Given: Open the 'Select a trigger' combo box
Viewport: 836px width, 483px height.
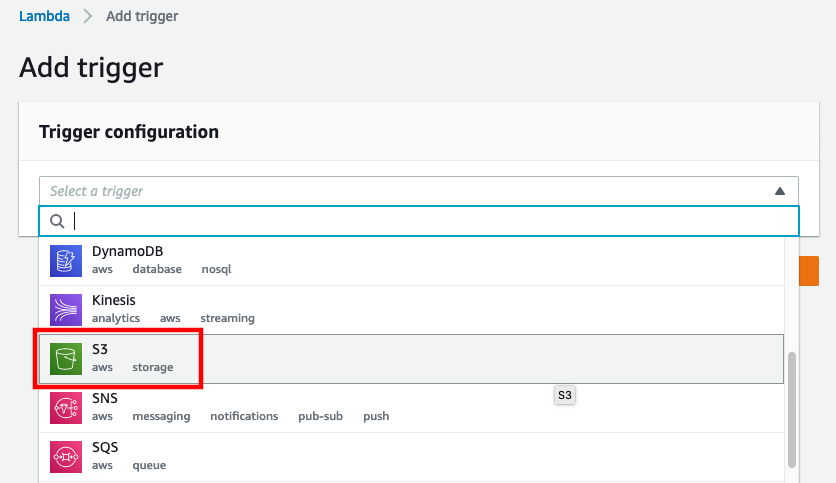Looking at the screenshot, I should (x=419, y=191).
